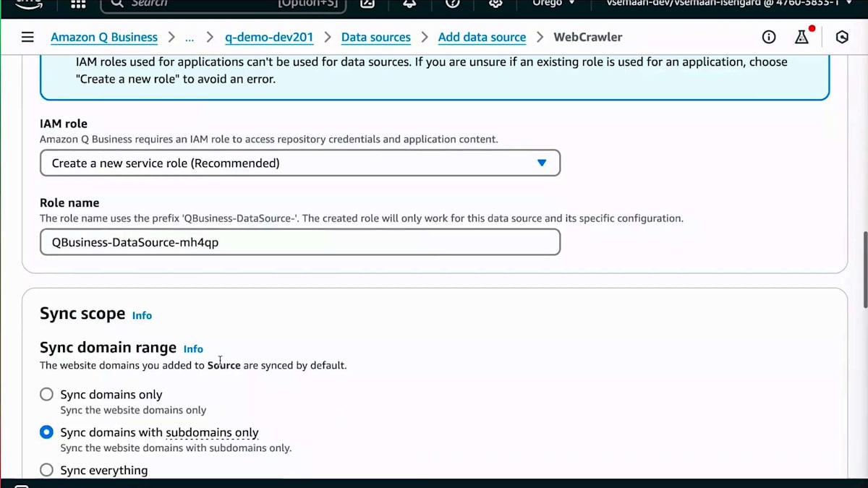
Task: Open Info link next to Sync scope
Action: coord(142,315)
